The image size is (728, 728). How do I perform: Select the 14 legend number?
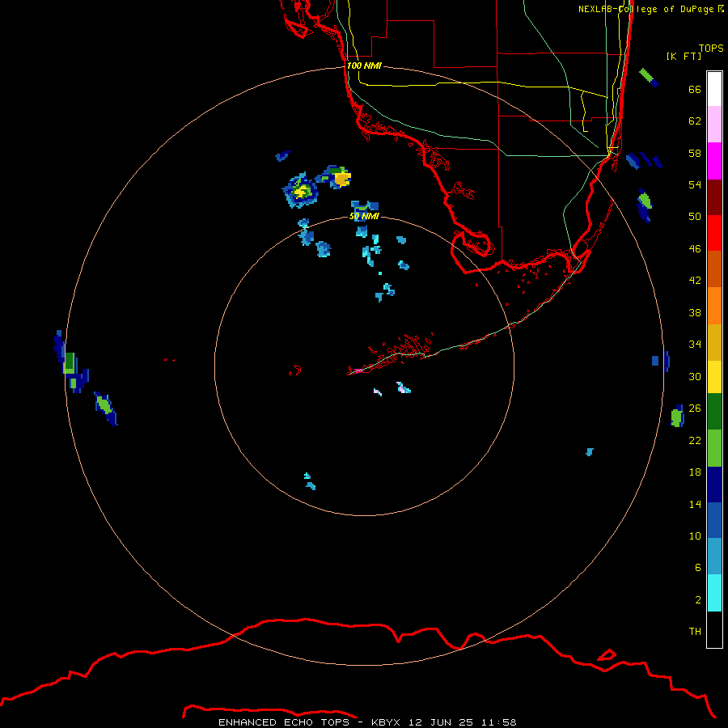[x=695, y=504]
